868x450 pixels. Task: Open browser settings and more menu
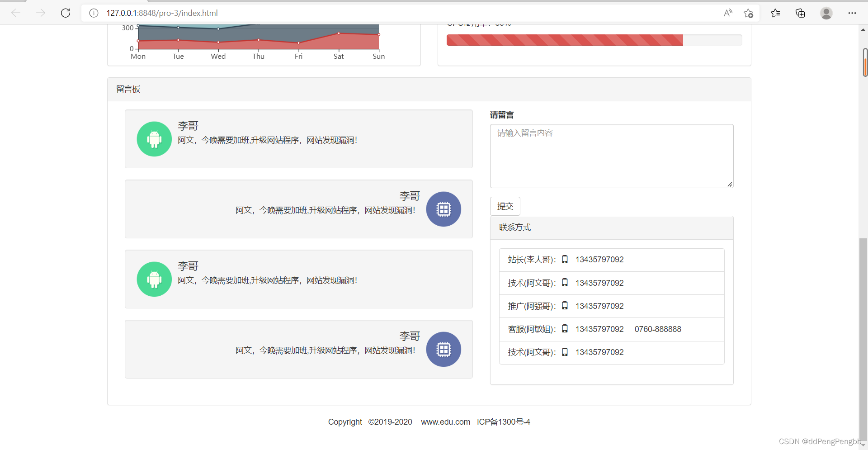(x=852, y=13)
